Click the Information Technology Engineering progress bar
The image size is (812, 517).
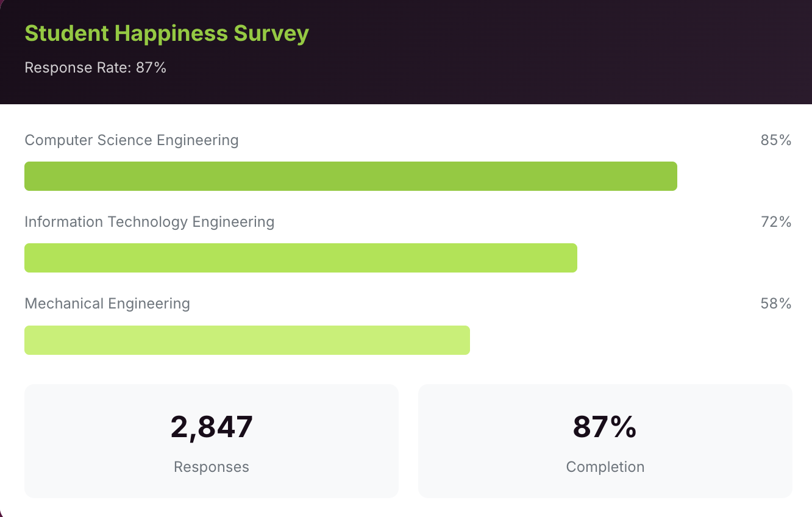(301, 258)
